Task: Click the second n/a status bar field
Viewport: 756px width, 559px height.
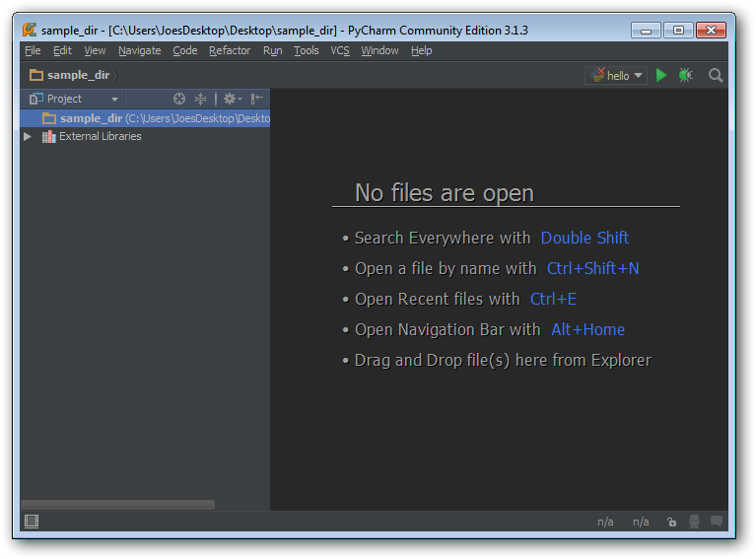Action: (641, 522)
